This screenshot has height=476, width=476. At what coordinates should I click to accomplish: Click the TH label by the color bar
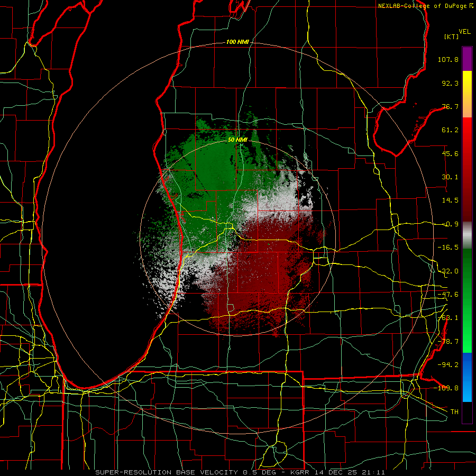[454, 411]
